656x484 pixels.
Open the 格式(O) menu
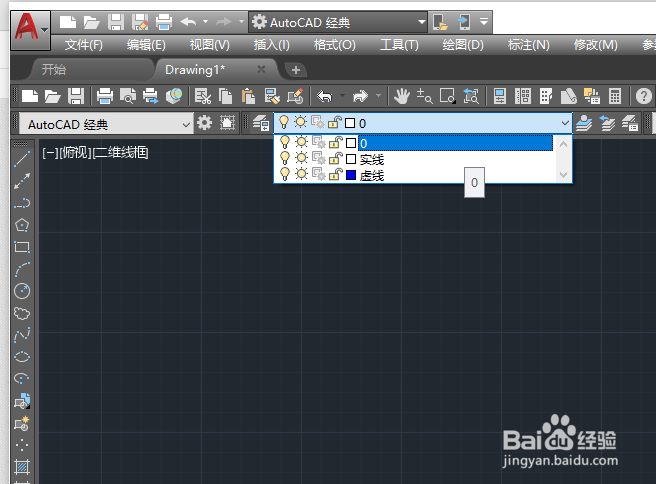[x=335, y=45]
